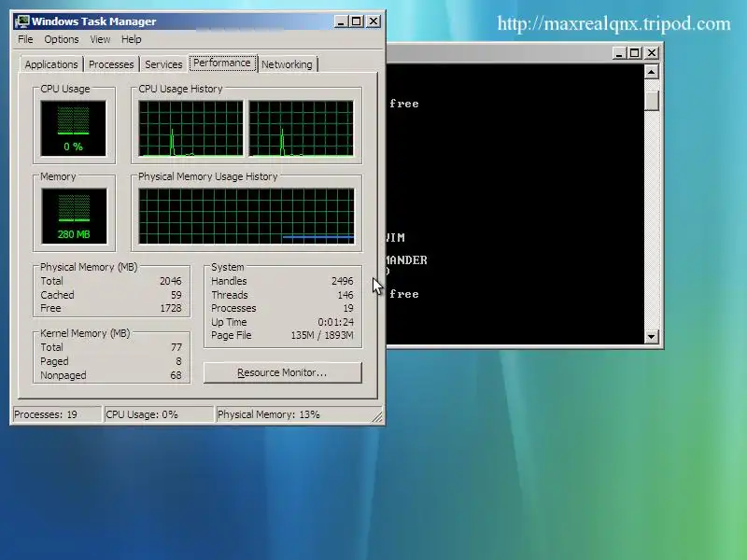This screenshot has width=747, height=560.
Task: Click the System Processes value 19
Action: 348,308
